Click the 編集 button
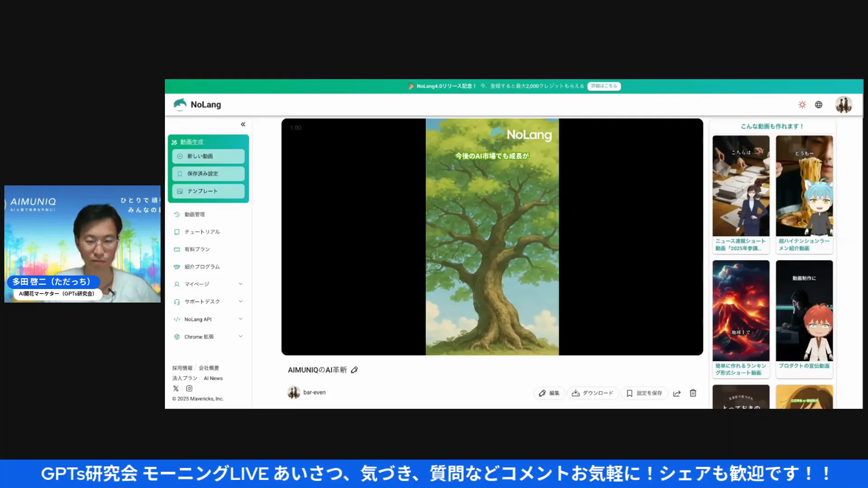Screen dimensions: 868x488 (x=549, y=394)
